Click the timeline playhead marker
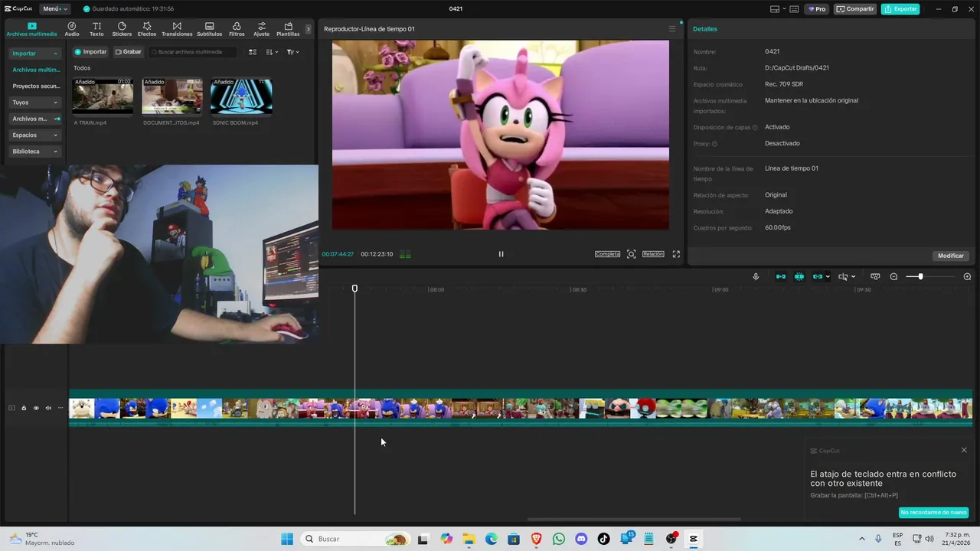 coord(354,289)
